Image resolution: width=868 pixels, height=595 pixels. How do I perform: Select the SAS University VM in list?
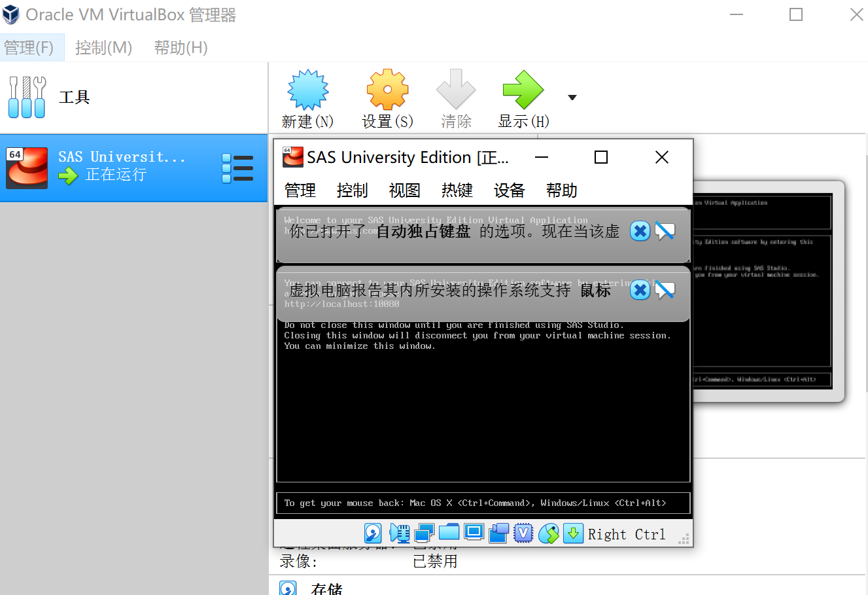[x=134, y=168]
